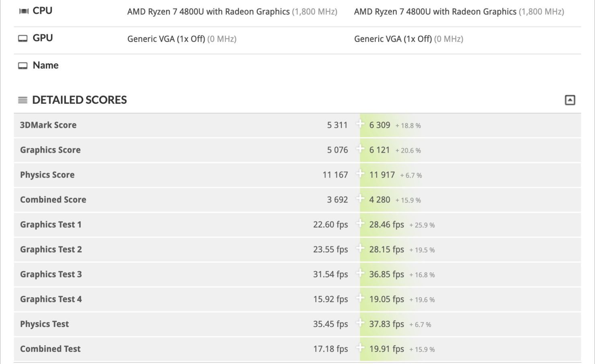The width and height of the screenshot is (595, 364).
Task: Select the 3DMark Score row label
Action: click(48, 125)
